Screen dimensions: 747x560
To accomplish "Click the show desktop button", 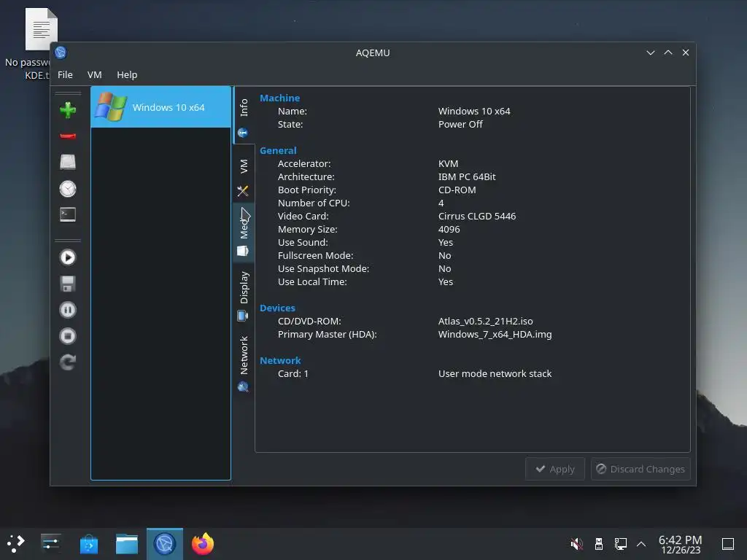I will (728, 544).
